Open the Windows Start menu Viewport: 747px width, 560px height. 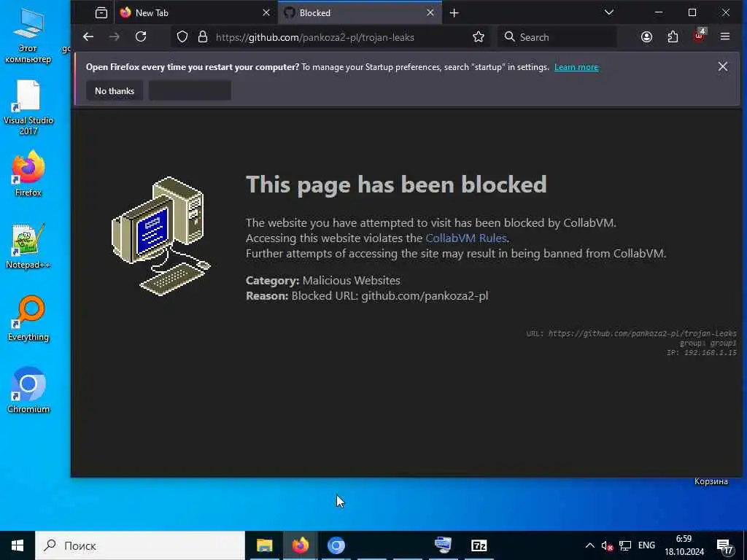pos(18,545)
